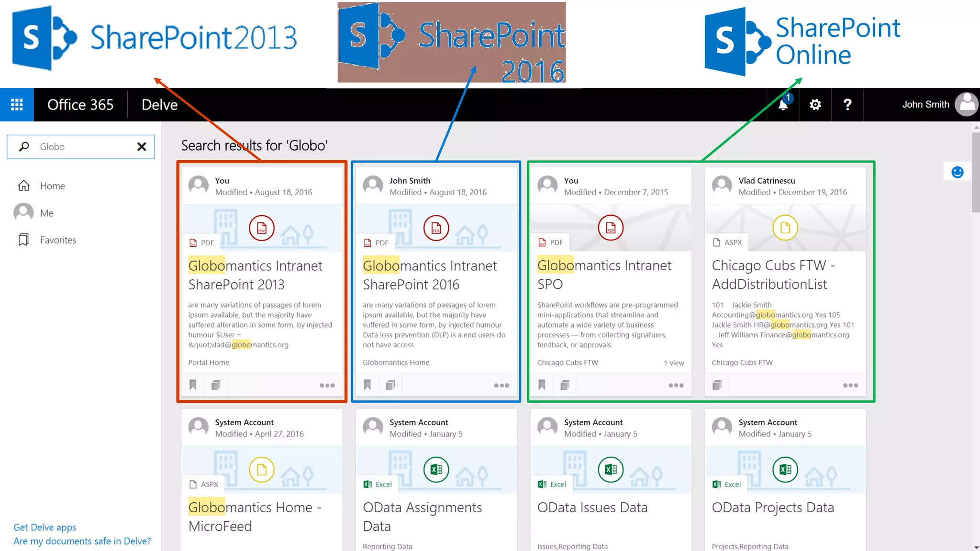Toggle favorite bookmark on SharePoint 2013 card

tap(193, 385)
